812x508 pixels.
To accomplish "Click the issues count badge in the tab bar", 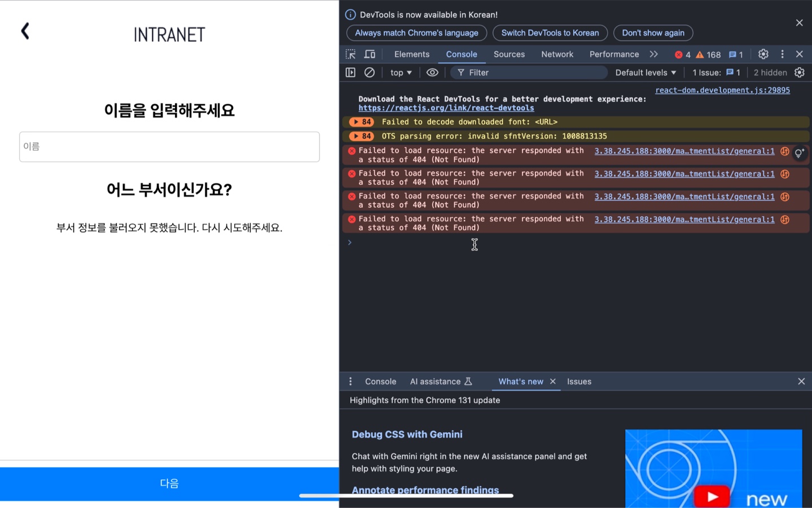I will [736, 55].
